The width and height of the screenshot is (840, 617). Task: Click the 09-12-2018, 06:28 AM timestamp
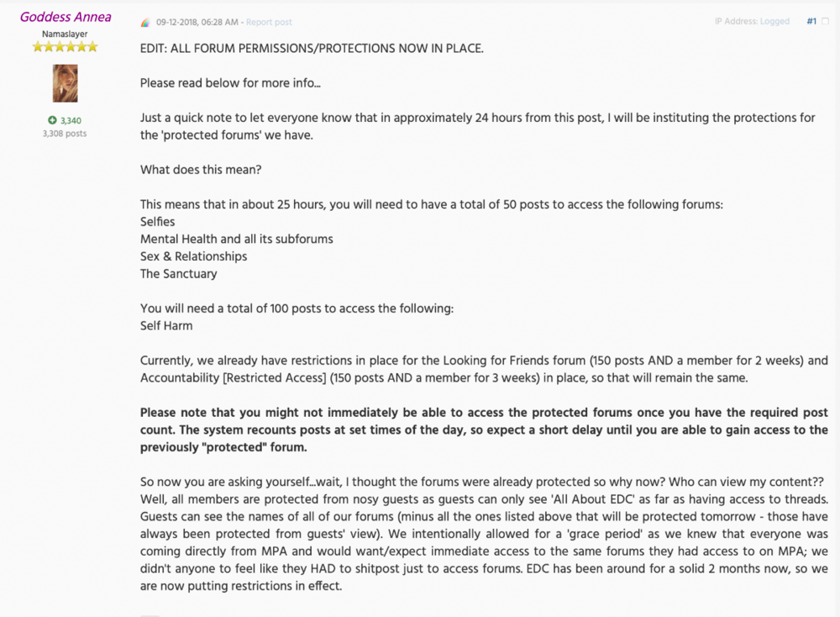click(x=197, y=22)
